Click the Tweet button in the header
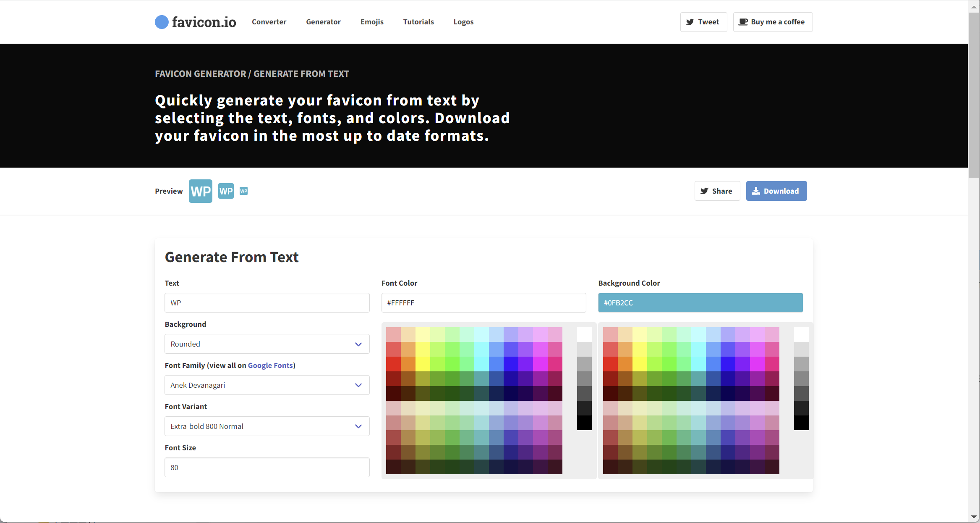Image resolution: width=980 pixels, height=523 pixels. pos(703,22)
